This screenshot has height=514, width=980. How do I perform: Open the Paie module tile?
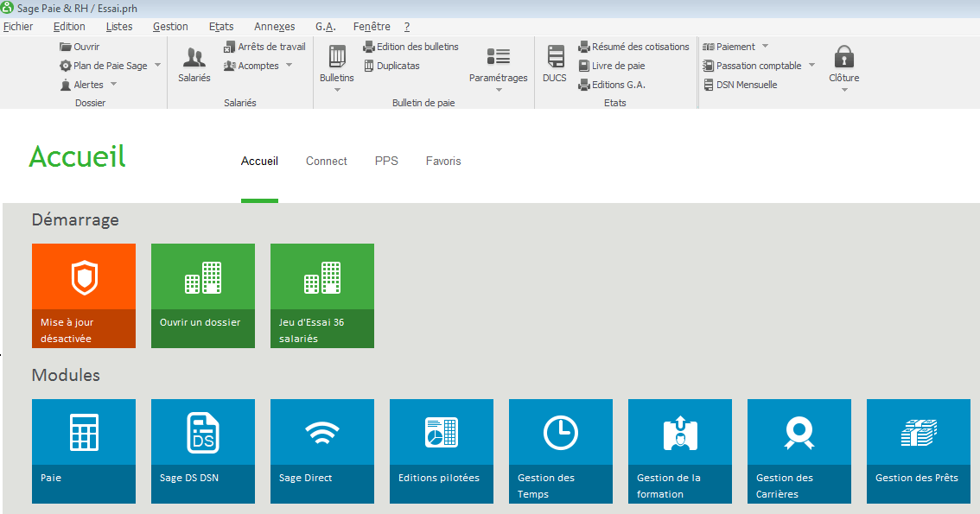pyautogui.click(x=84, y=450)
